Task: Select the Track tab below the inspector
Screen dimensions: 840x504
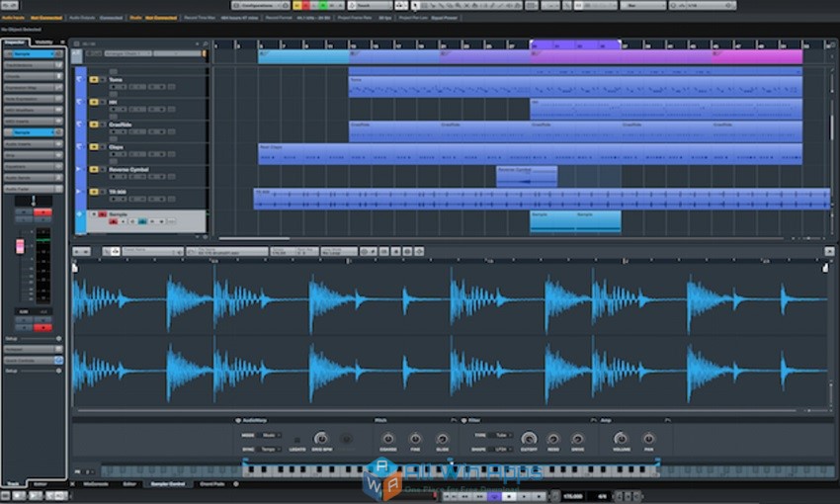Action: [x=13, y=484]
